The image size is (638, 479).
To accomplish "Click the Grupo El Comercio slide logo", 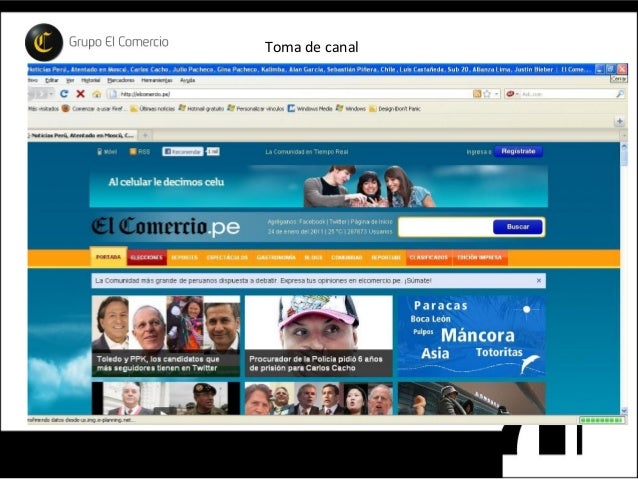I will (97, 42).
